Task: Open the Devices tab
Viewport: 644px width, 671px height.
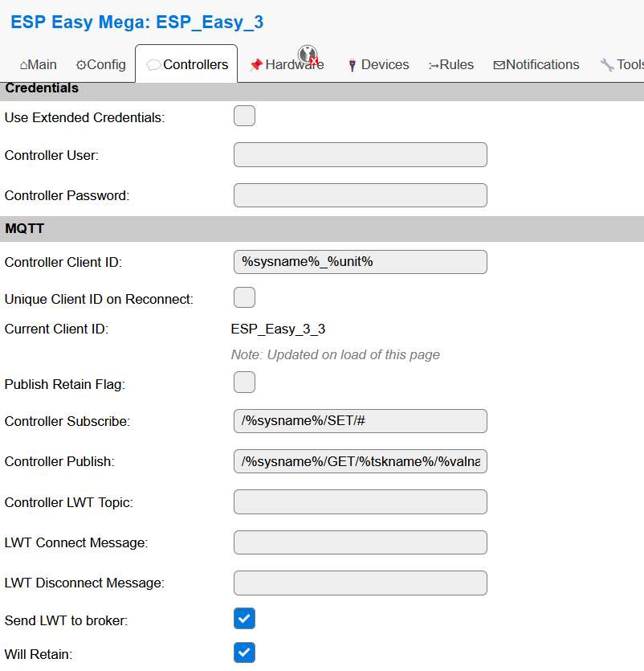Action: coord(379,64)
